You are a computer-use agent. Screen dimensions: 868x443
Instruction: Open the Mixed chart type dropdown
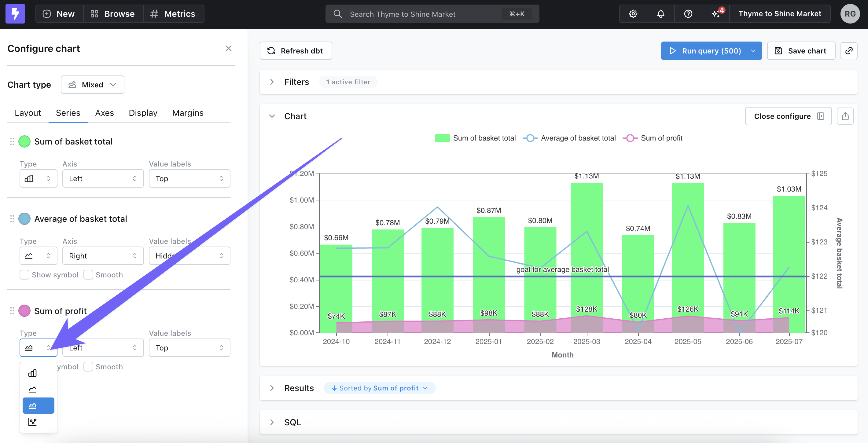92,85
